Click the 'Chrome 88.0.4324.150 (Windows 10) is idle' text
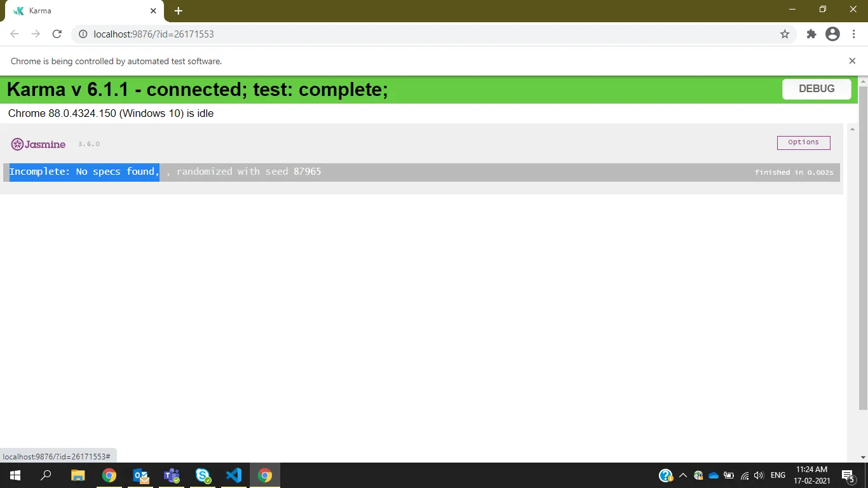This screenshot has width=868, height=488. coord(111,113)
